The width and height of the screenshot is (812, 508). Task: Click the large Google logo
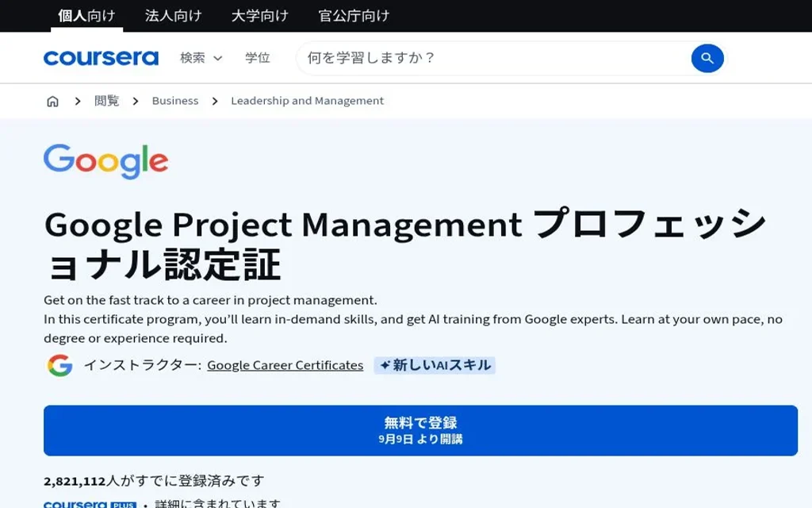pos(105,161)
